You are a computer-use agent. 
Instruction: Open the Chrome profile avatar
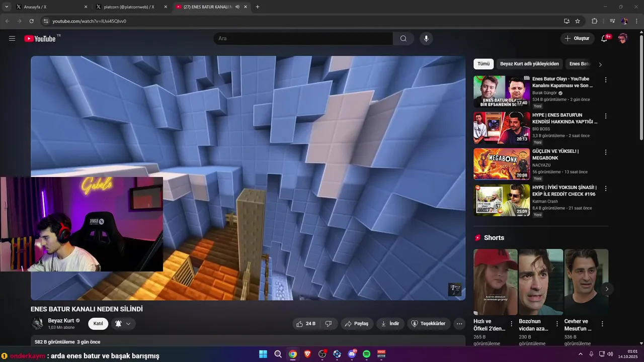[x=624, y=21]
